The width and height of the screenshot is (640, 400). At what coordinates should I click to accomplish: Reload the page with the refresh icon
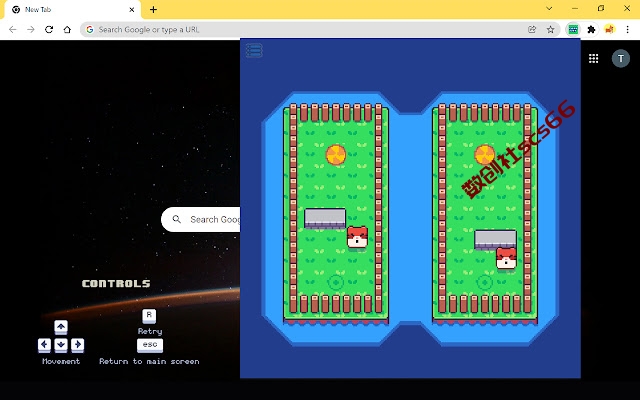[x=49, y=29]
